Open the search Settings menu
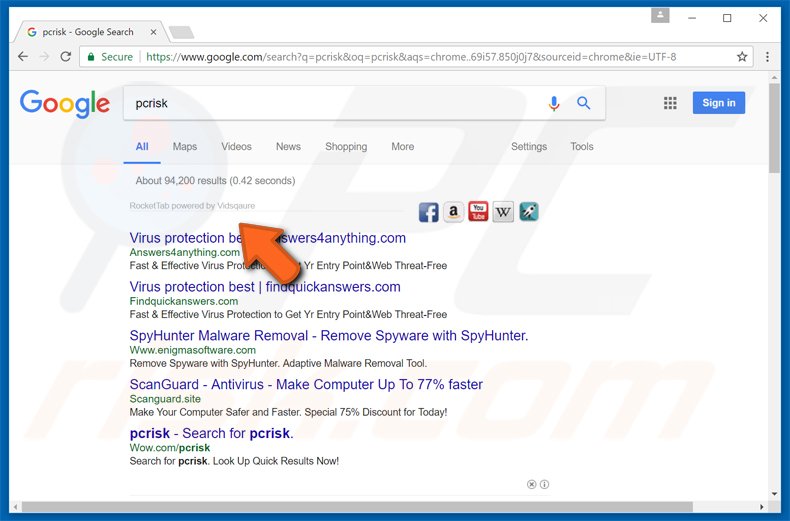 [529, 147]
